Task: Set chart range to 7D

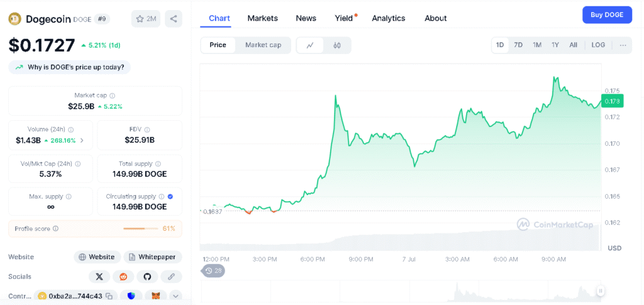Action: tap(518, 45)
